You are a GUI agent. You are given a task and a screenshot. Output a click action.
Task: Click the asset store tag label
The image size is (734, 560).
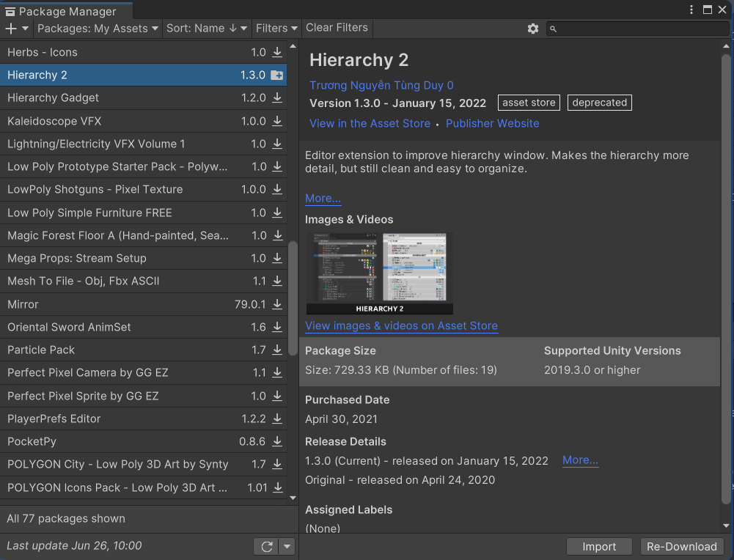[529, 103]
